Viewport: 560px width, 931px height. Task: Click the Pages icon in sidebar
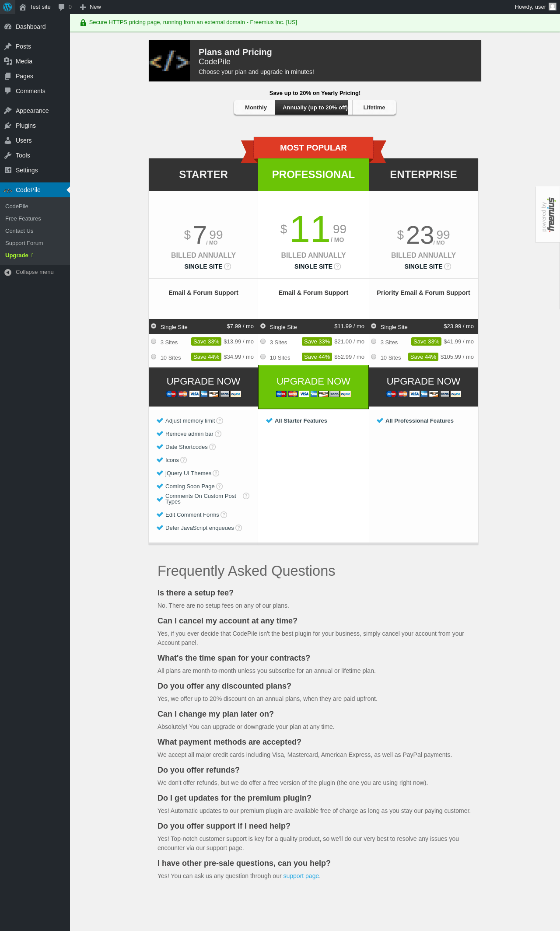[8, 76]
